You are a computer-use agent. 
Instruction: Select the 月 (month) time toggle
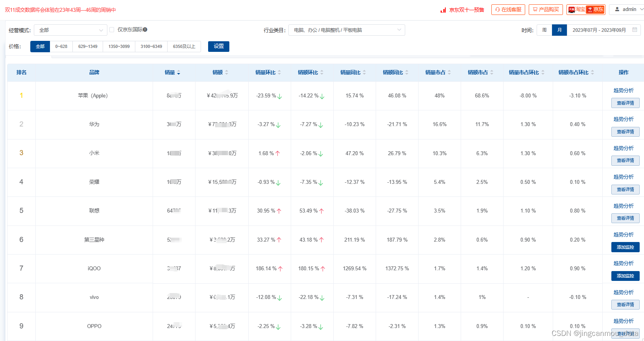(559, 30)
